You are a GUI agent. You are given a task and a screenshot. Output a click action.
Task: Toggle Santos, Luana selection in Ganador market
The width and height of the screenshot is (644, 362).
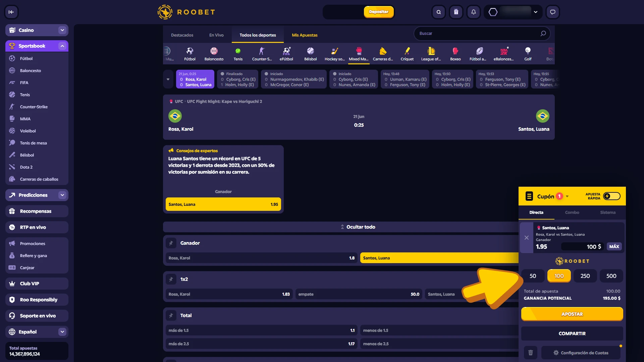coord(439,258)
